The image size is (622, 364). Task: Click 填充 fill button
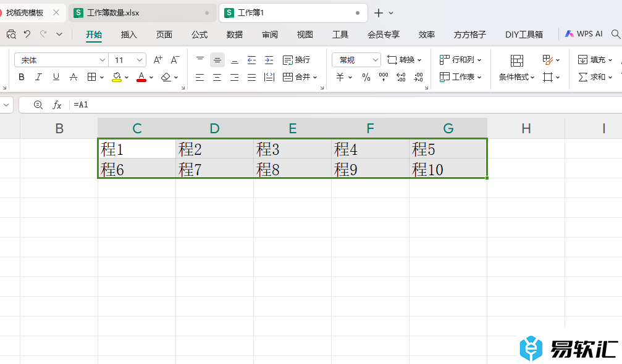point(595,60)
